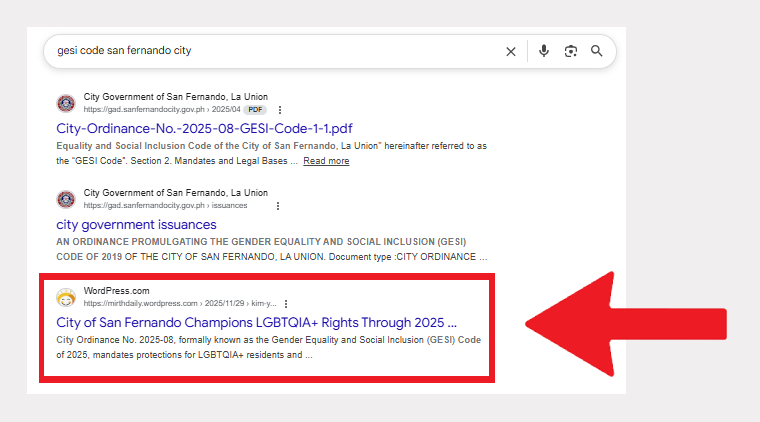Click the WordPress.com site name
Screen dimensions: 760x422
tap(116, 291)
